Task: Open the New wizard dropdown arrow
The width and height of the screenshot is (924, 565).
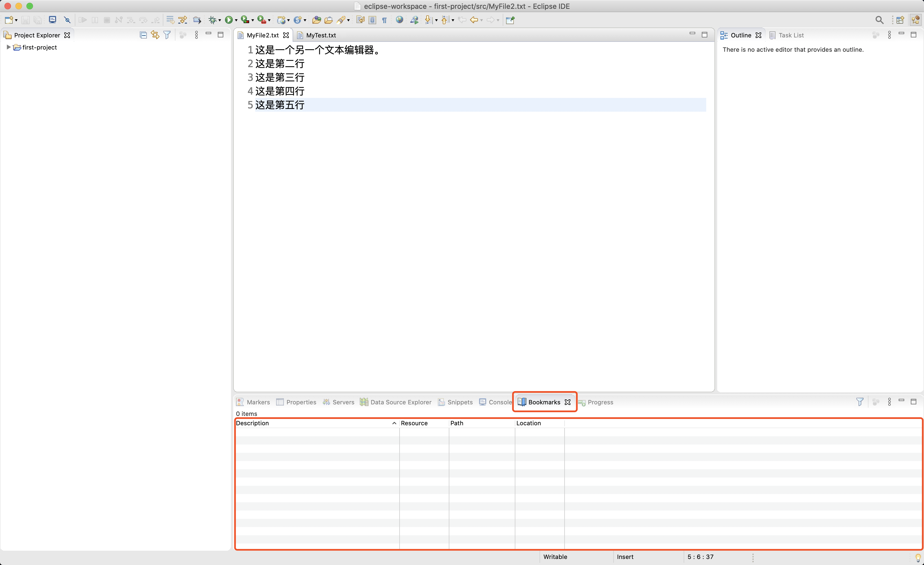Action: (x=16, y=20)
